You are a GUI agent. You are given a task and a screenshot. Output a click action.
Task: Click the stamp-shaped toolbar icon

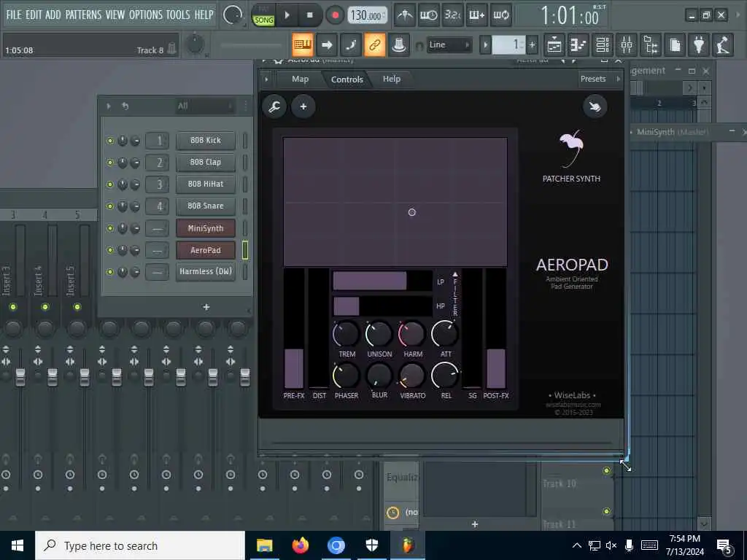click(399, 44)
